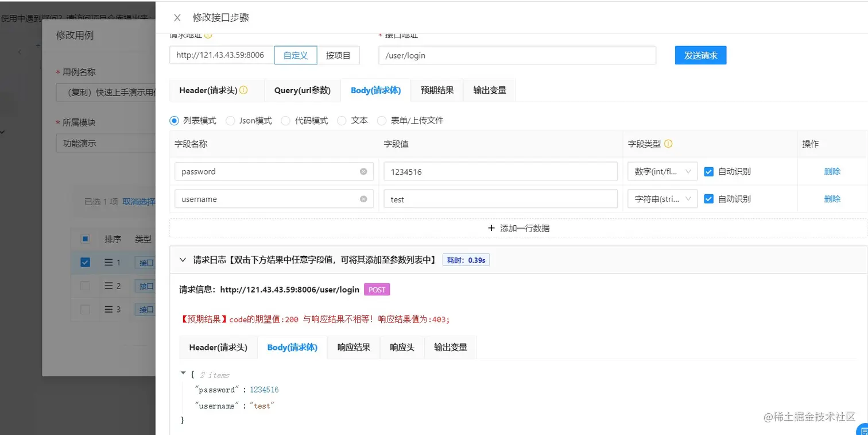
Task: Click the 1234516 field value input
Action: coord(501,171)
